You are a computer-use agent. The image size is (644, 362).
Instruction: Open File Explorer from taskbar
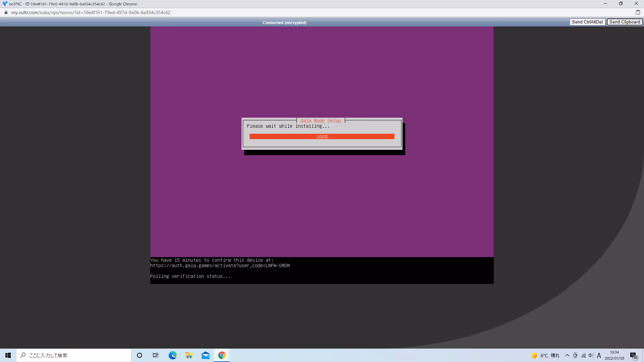click(189, 355)
